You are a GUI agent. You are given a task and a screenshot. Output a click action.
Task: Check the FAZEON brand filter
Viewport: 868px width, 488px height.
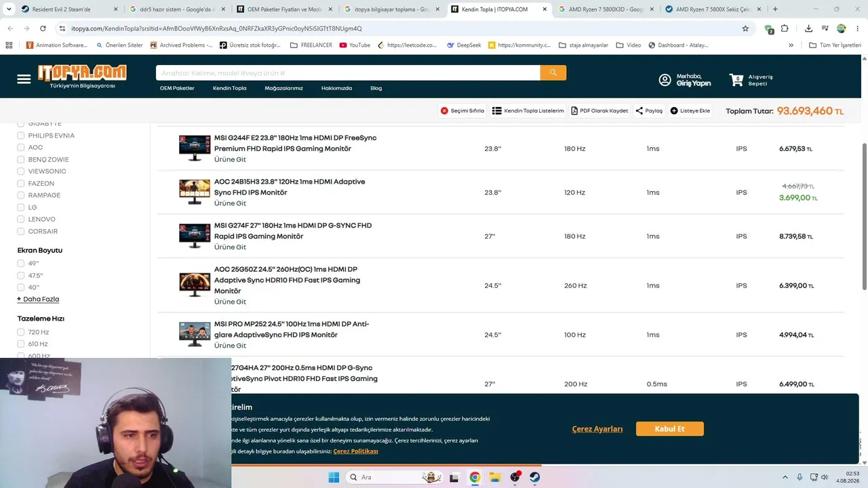tap(21, 183)
